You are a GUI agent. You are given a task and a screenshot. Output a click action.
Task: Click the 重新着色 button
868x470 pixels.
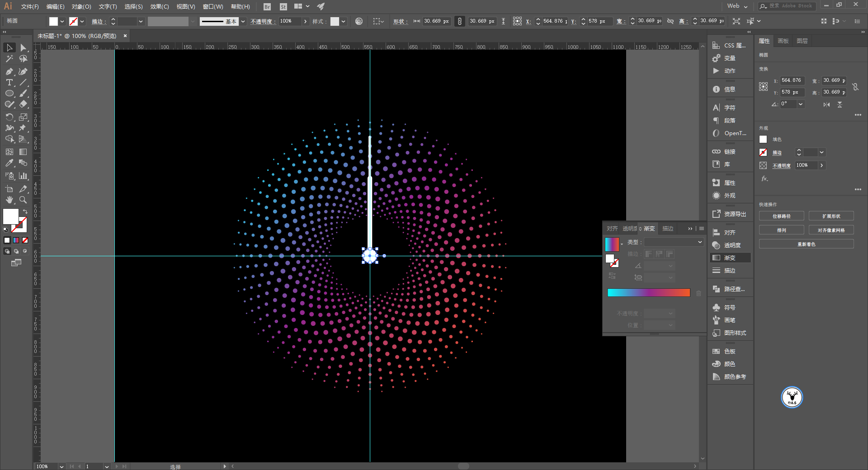(806, 244)
